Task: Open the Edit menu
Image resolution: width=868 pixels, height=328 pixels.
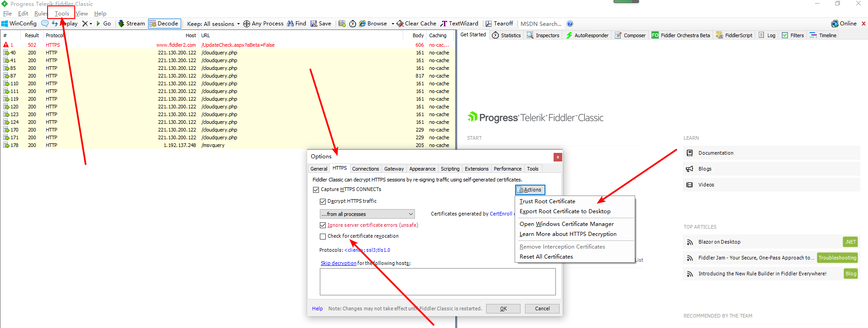Action: pyautogui.click(x=23, y=14)
